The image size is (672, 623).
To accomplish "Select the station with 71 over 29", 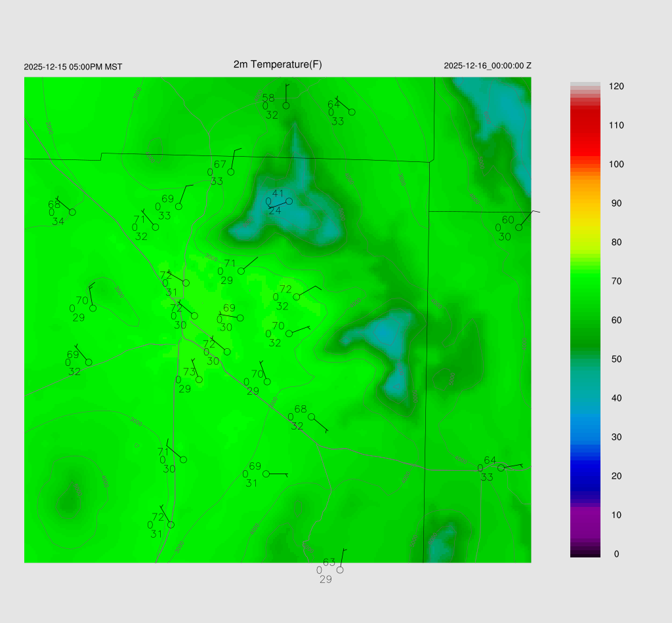I will click(x=241, y=271).
